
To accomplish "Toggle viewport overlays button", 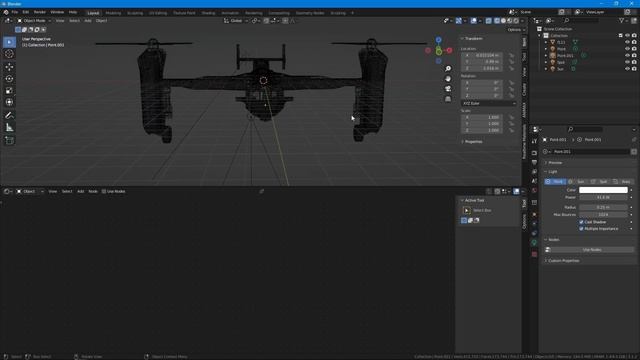I will pos(473,21).
